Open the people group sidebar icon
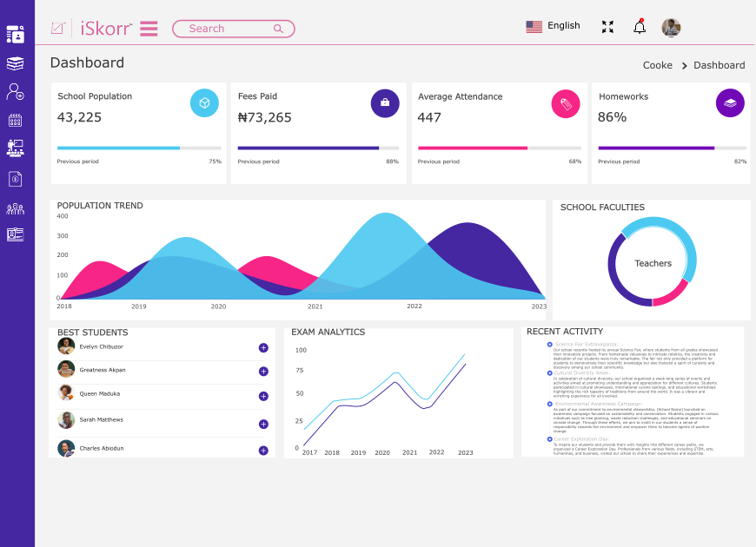Image resolution: width=756 pixels, height=547 pixels. (15, 208)
